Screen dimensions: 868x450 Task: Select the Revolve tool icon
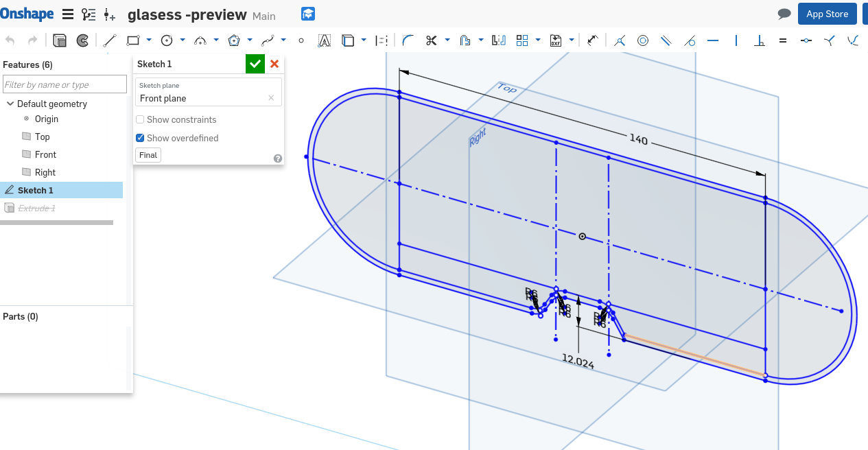coord(82,40)
